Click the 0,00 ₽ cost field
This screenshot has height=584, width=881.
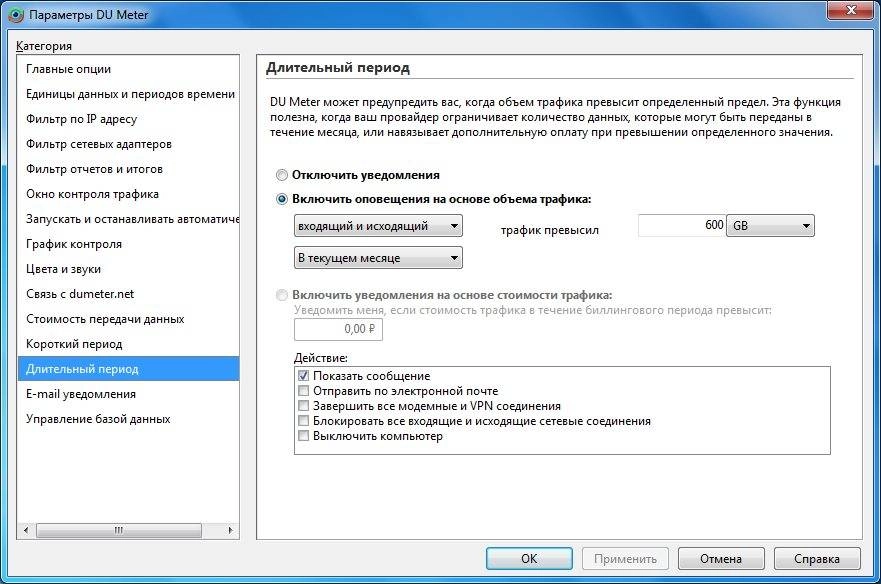[338, 329]
